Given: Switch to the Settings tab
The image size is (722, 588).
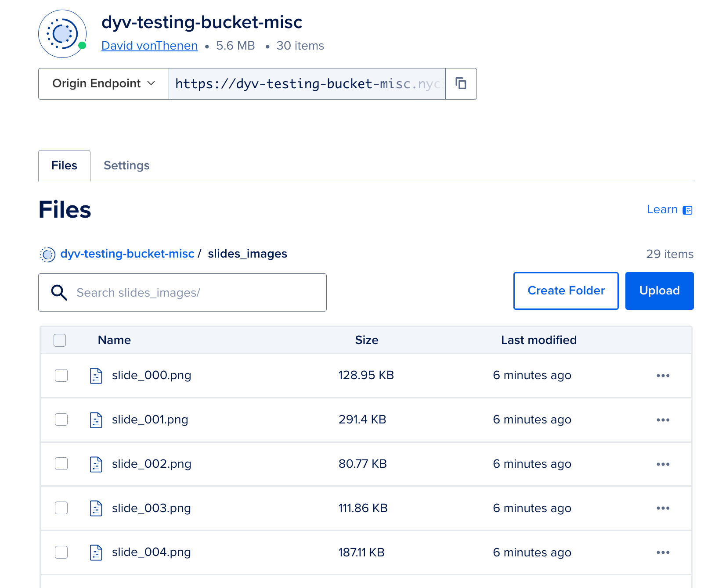Looking at the screenshot, I should pyautogui.click(x=126, y=165).
